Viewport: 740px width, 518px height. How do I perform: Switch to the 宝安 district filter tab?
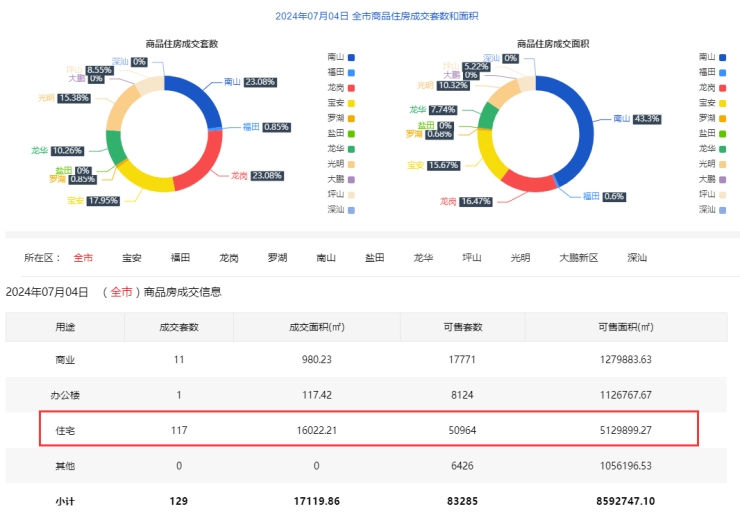[x=132, y=258]
